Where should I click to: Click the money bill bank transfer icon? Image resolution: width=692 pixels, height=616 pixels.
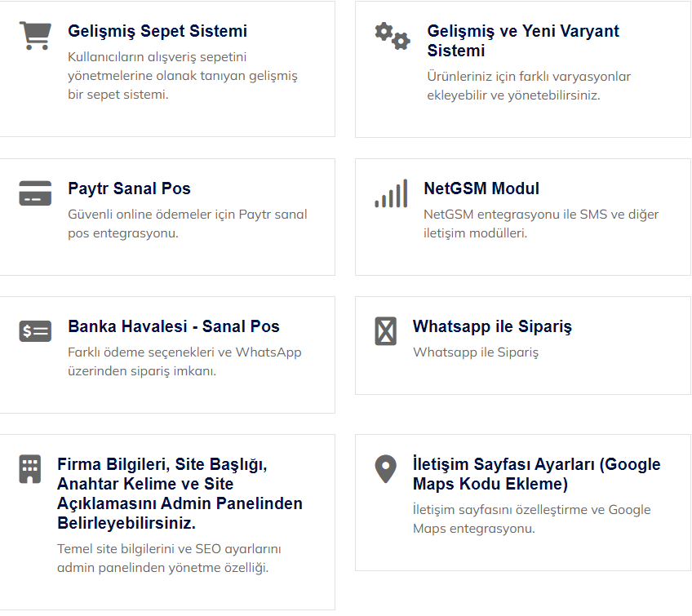pos(35,330)
